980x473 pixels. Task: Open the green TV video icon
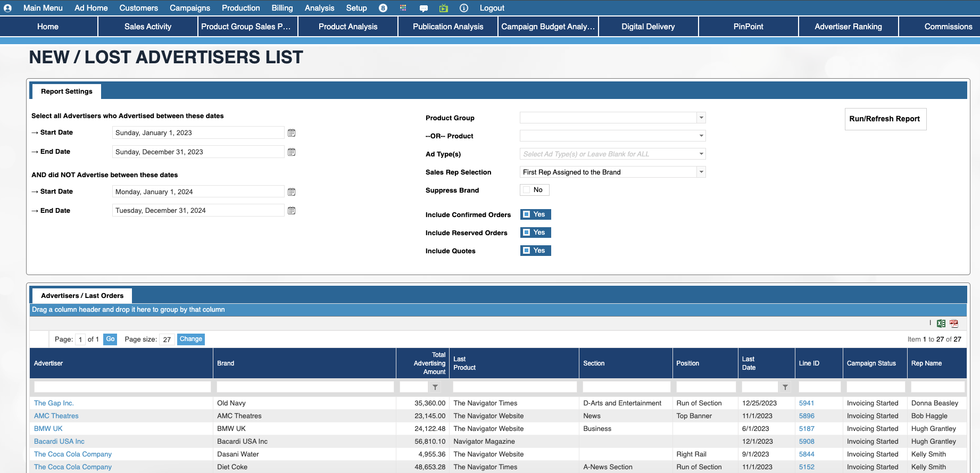point(444,8)
